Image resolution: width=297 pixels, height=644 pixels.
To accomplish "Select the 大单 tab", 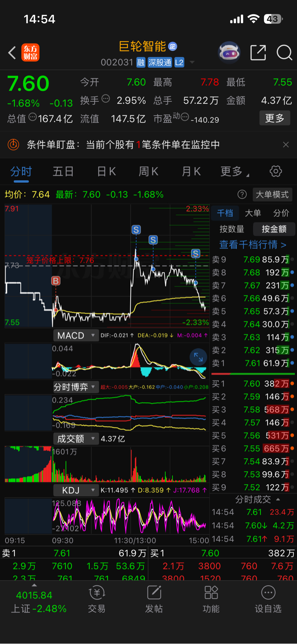I will tap(253, 213).
